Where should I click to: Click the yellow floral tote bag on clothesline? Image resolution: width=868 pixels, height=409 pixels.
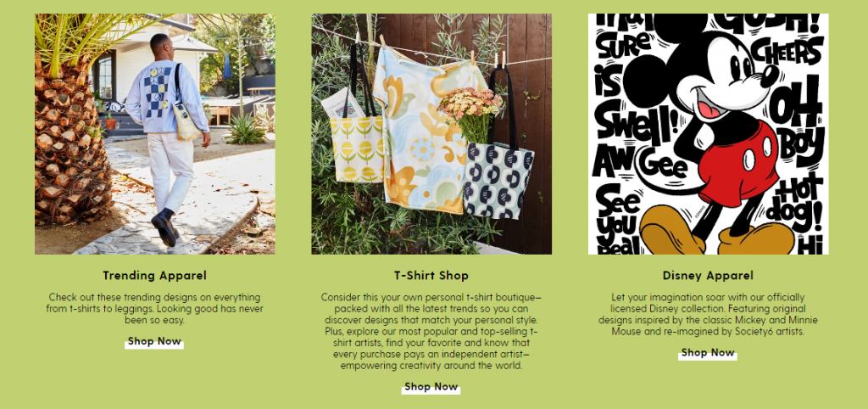click(x=357, y=148)
